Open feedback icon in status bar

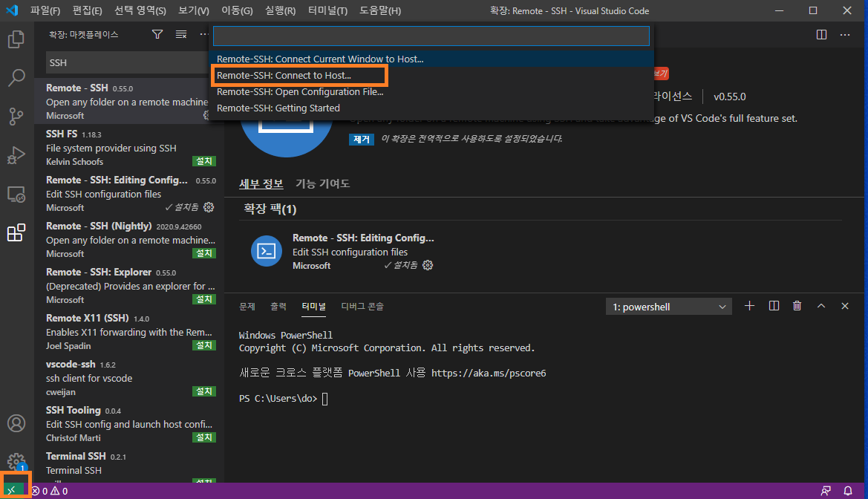(826, 492)
